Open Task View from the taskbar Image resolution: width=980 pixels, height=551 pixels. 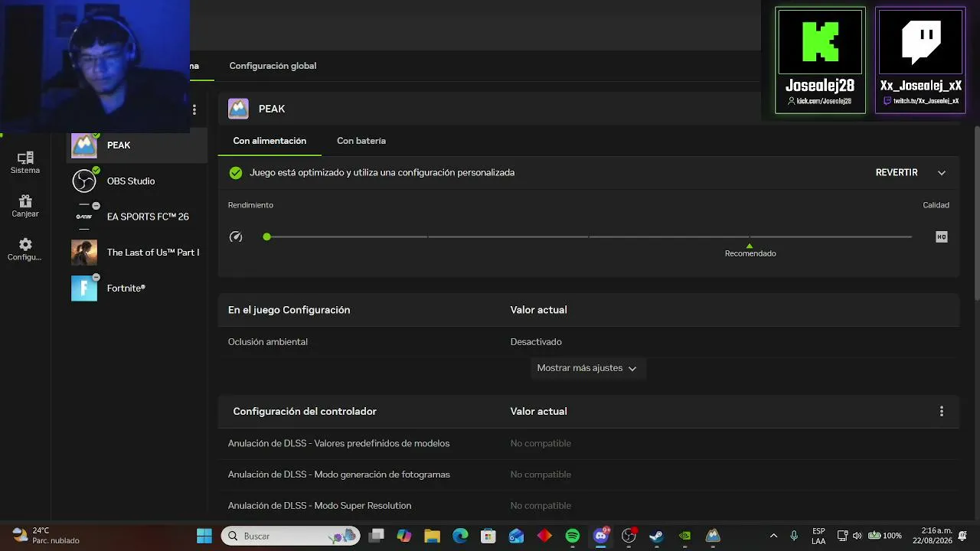(376, 536)
